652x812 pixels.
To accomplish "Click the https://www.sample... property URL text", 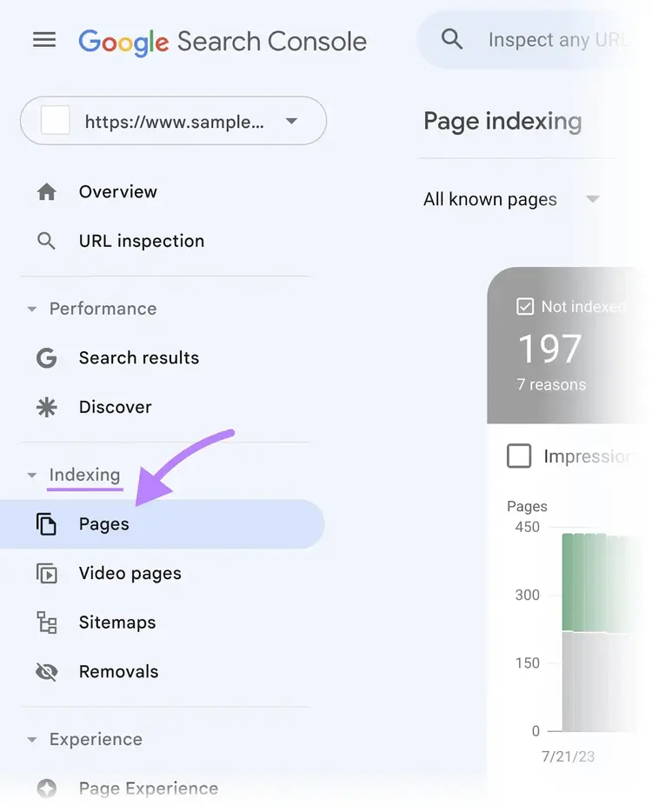I will click(x=175, y=123).
